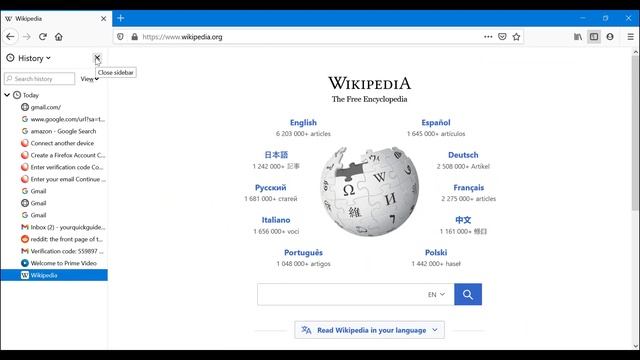Reload the current page
640x360 pixels.
[42, 37]
